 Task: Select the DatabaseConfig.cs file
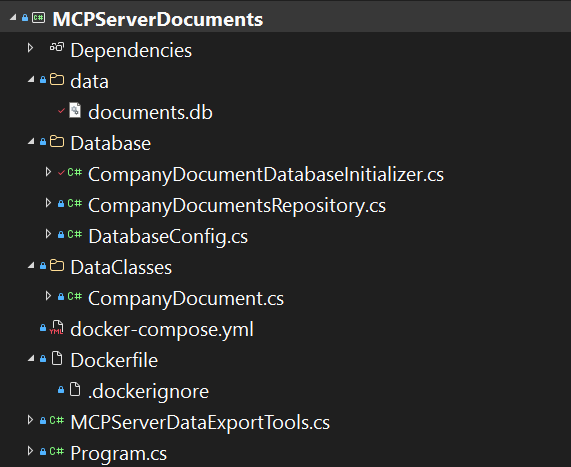tap(168, 237)
